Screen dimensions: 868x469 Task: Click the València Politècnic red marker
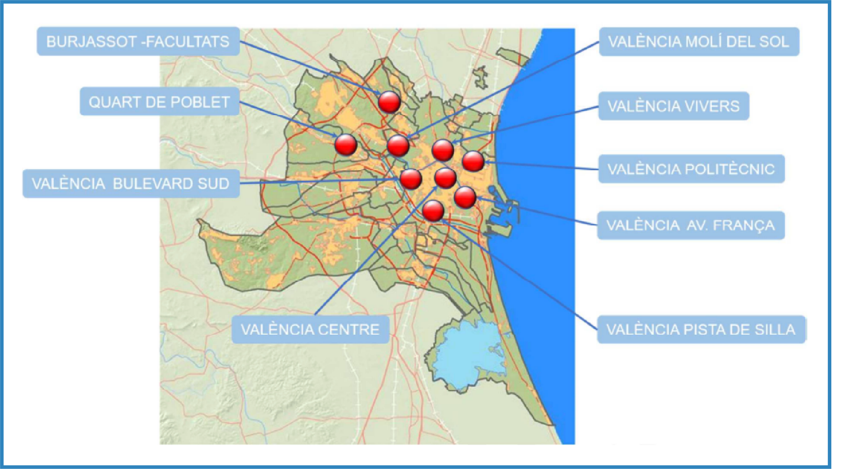coord(473,161)
